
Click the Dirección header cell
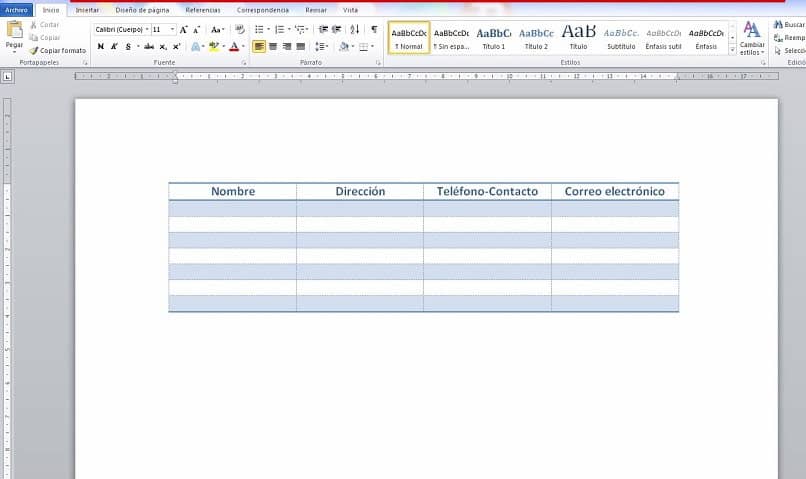click(x=360, y=191)
